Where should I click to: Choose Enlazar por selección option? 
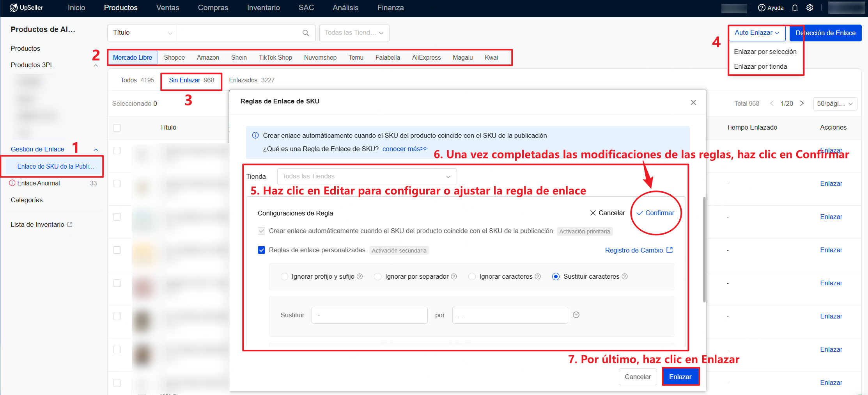tap(765, 52)
